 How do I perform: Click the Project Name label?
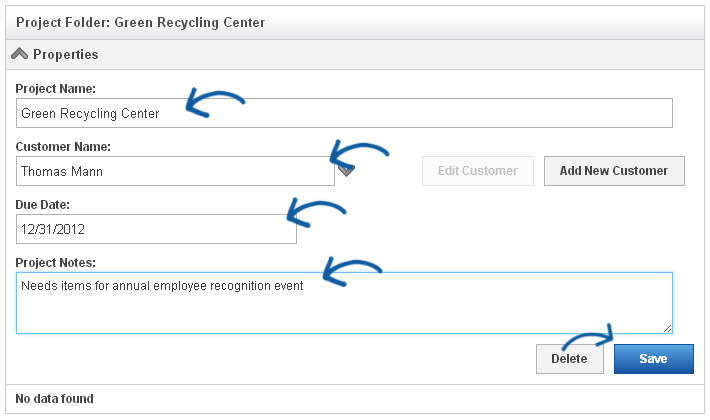[x=56, y=89]
